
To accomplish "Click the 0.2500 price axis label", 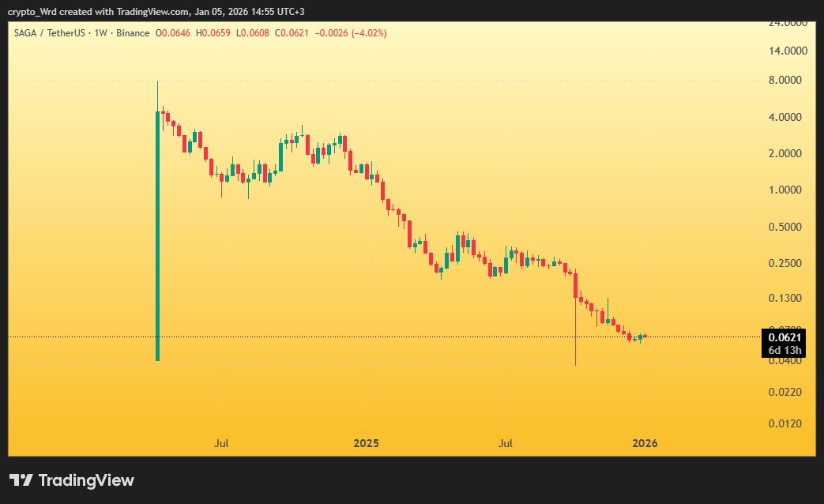I will 785,263.
